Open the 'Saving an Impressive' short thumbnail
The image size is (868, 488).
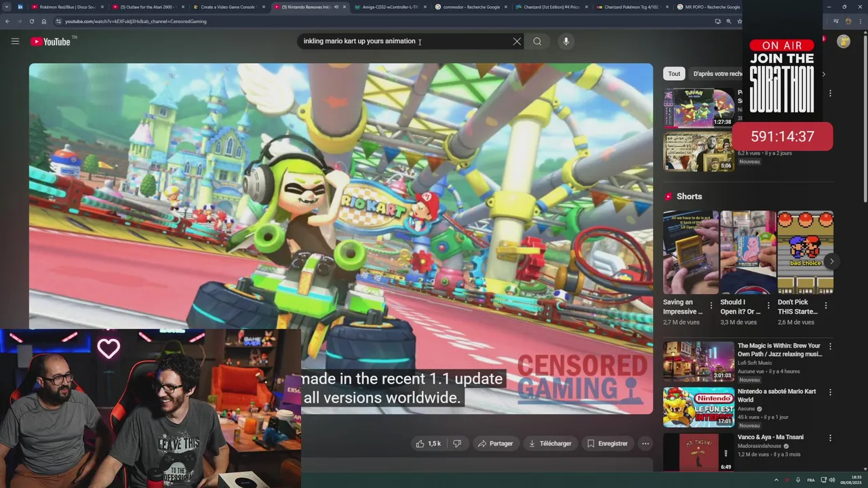pyautogui.click(x=690, y=252)
